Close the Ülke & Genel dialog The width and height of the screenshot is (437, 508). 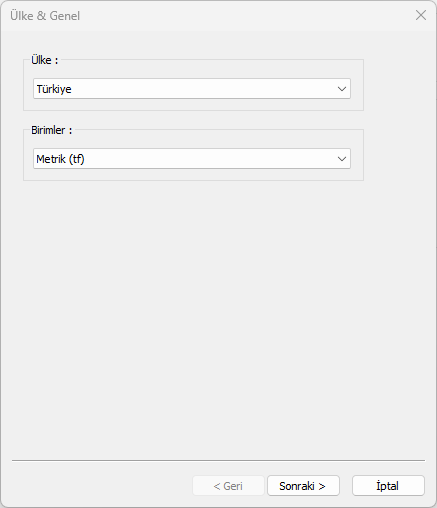[x=421, y=15]
